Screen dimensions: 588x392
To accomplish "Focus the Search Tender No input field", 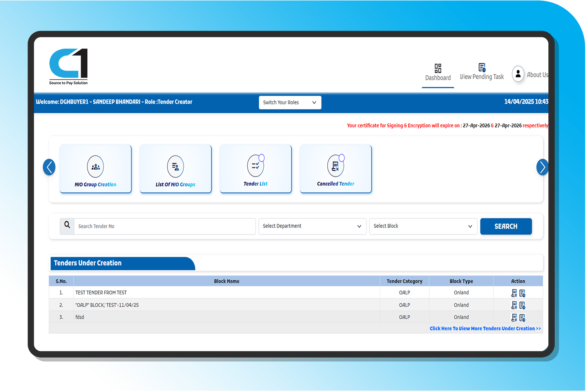I will [165, 226].
